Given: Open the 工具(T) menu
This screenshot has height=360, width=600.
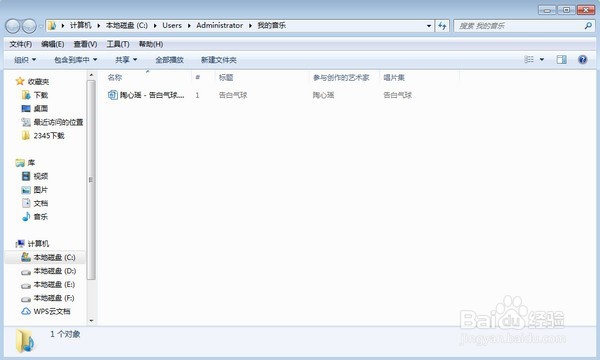Looking at the screenshot, I should [118, 44].
